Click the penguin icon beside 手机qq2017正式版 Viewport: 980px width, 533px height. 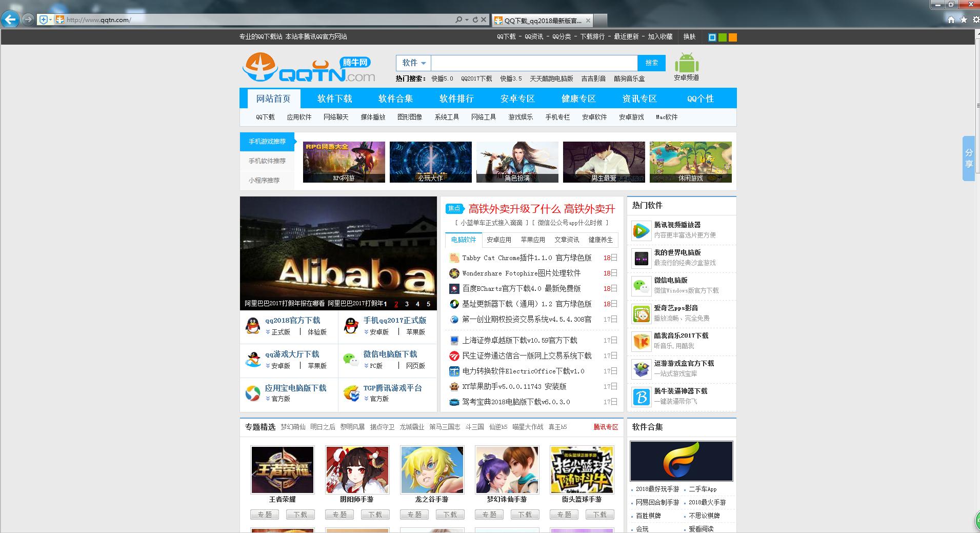pos(351,326)
